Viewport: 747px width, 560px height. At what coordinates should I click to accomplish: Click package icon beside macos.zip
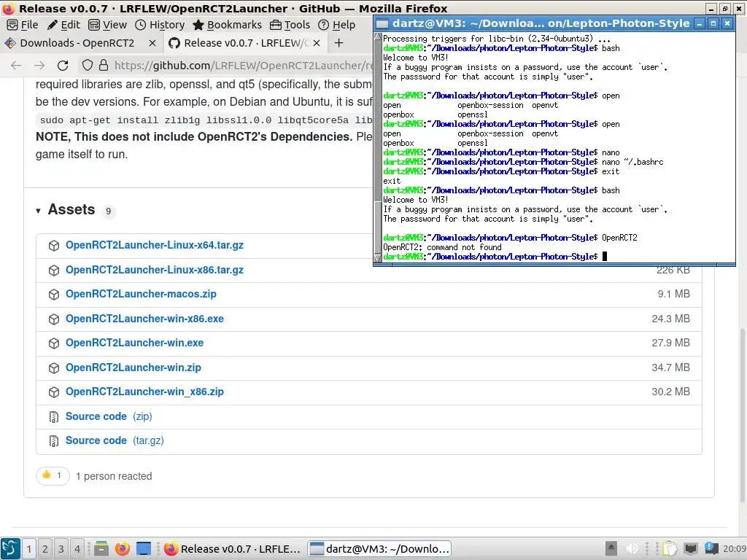(54, 295)
